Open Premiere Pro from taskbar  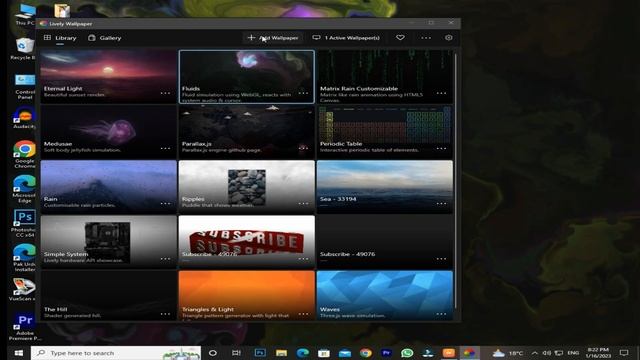[x=386, y=353]
